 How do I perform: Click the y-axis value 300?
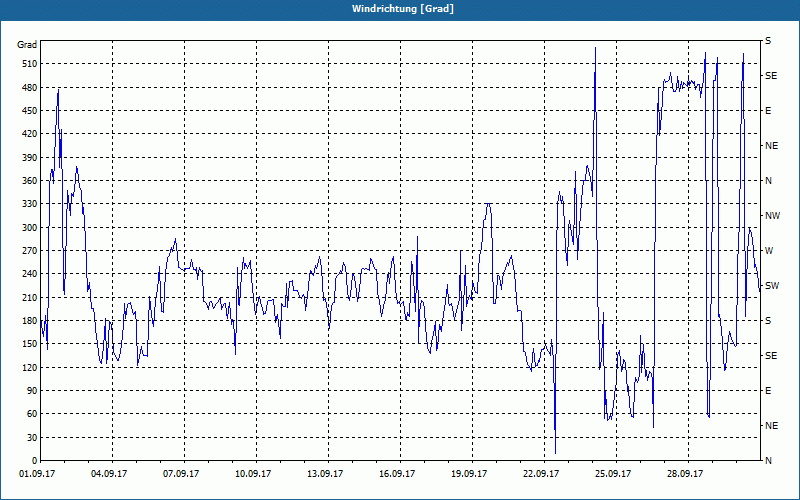30,228
